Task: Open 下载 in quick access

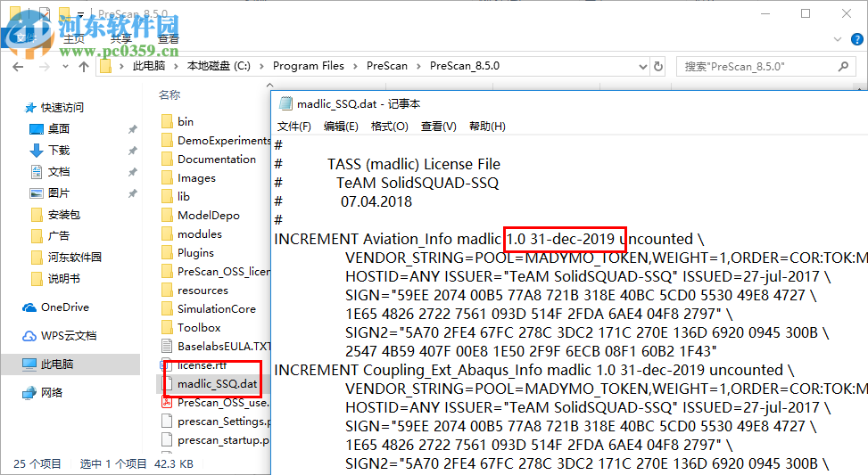Action: point(59,151)
